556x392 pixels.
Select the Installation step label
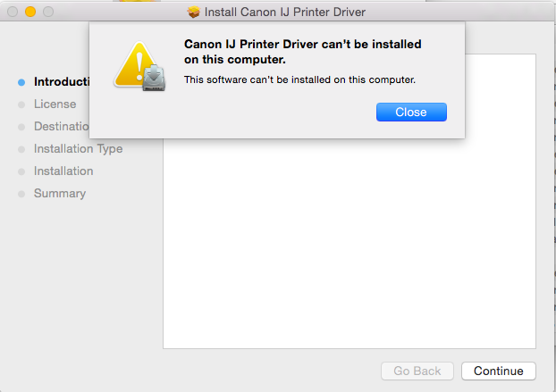pyautogui.click(x=63, y=171)
